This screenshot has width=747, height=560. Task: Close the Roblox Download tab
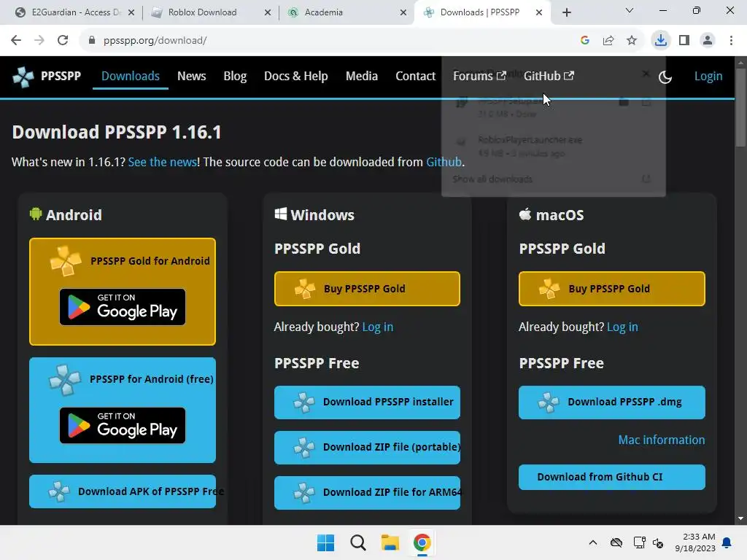click(x=268, y=12)
